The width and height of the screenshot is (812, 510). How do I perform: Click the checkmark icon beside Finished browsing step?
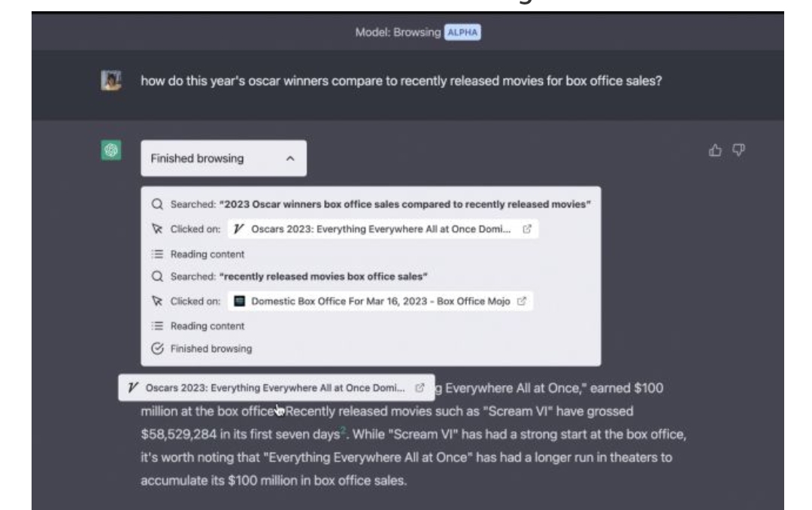(x=158, y=348)
